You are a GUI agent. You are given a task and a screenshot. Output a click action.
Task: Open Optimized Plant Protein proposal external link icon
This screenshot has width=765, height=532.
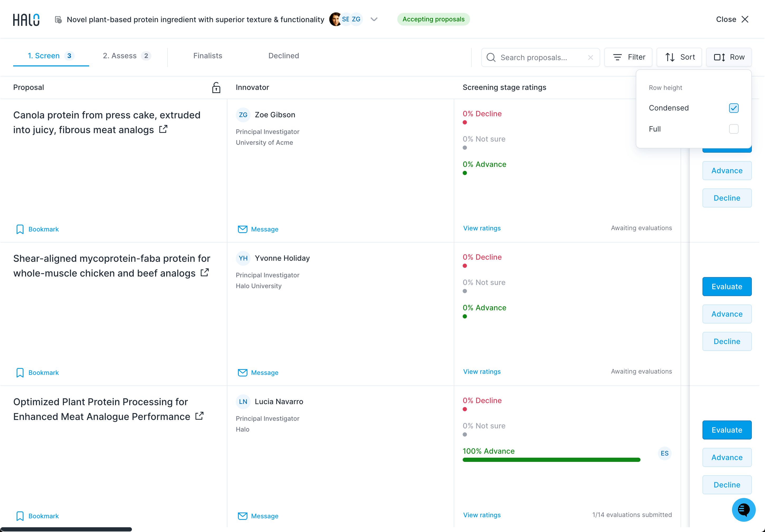pos(199,416)
